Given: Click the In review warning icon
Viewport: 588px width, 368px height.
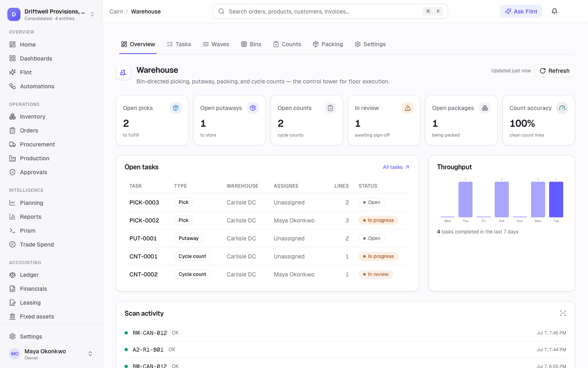Looking at the screenshot, I should pyautogui.click(x=408, y=108).
